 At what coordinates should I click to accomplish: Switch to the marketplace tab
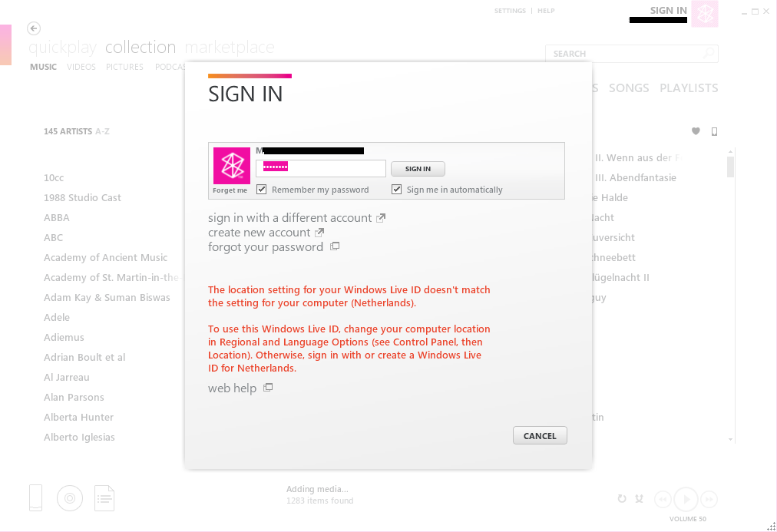(229, 48)
